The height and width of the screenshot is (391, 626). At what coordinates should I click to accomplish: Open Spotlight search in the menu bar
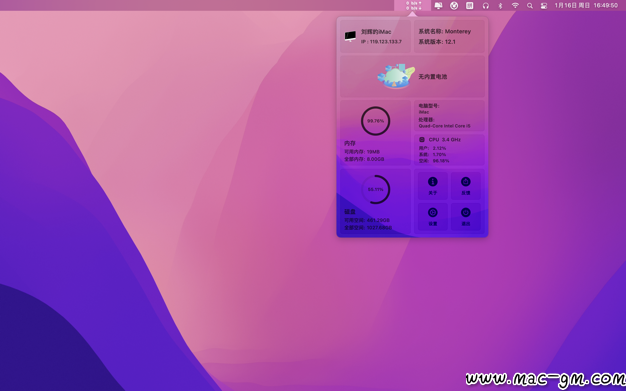coord(530,6)
